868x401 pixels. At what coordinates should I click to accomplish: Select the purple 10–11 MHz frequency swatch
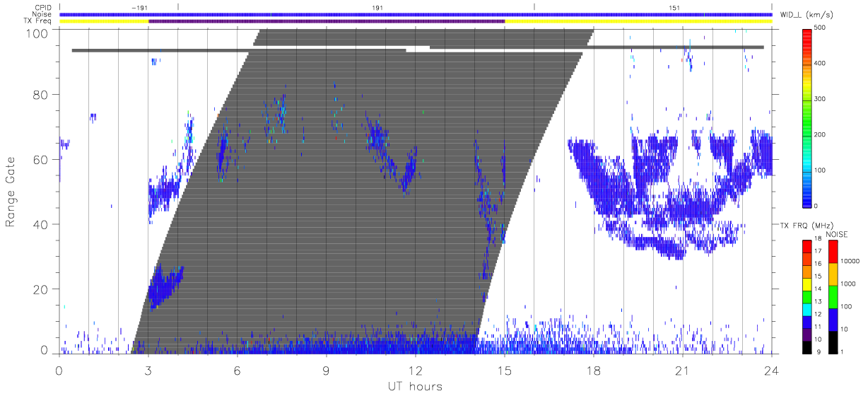tap(807, 335)
